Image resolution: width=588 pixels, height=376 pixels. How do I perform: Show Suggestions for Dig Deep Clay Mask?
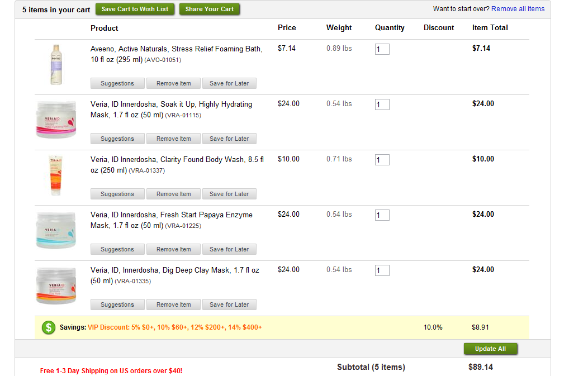(x=117, y=304)
